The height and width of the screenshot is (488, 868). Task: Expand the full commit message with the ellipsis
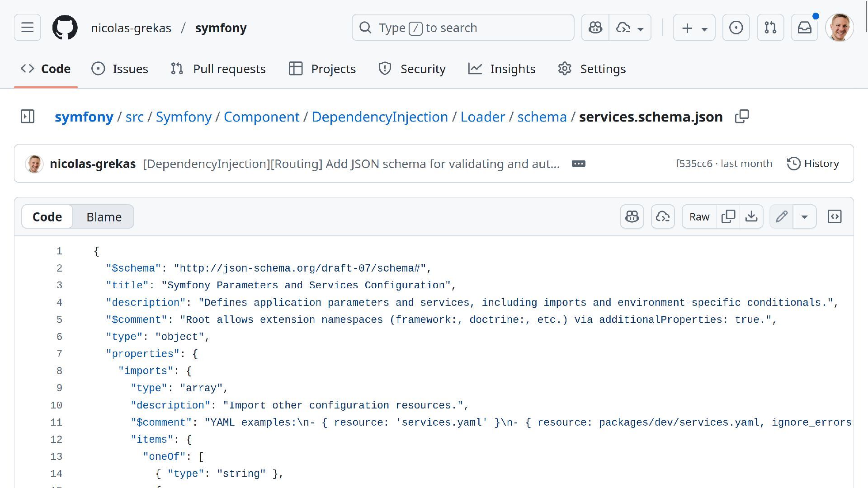(x=578, y=164)
